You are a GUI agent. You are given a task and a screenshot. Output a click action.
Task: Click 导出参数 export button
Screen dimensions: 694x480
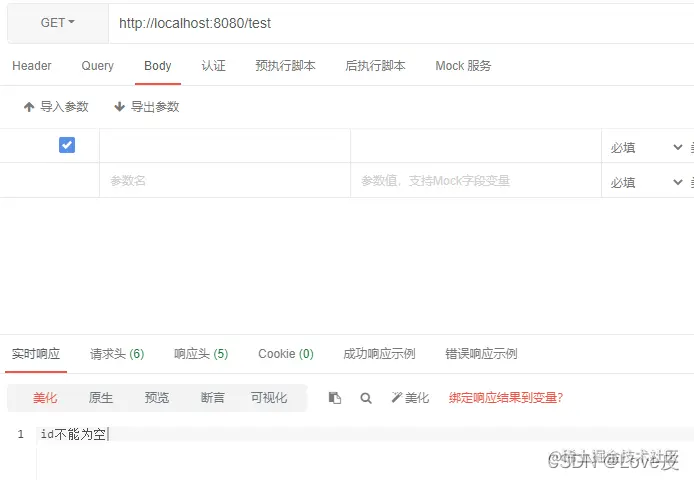pos(147,107)
